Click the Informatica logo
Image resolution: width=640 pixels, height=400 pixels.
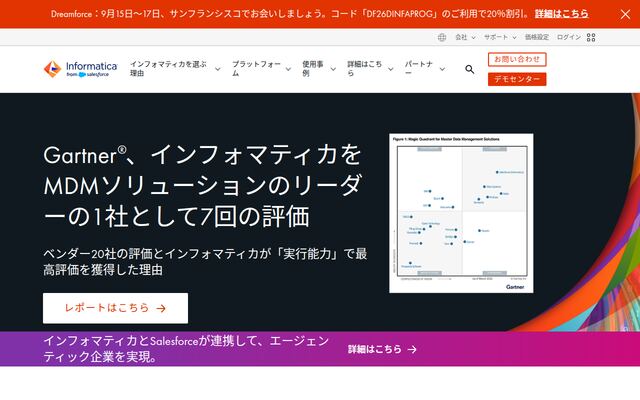click(x=80, y=69)
